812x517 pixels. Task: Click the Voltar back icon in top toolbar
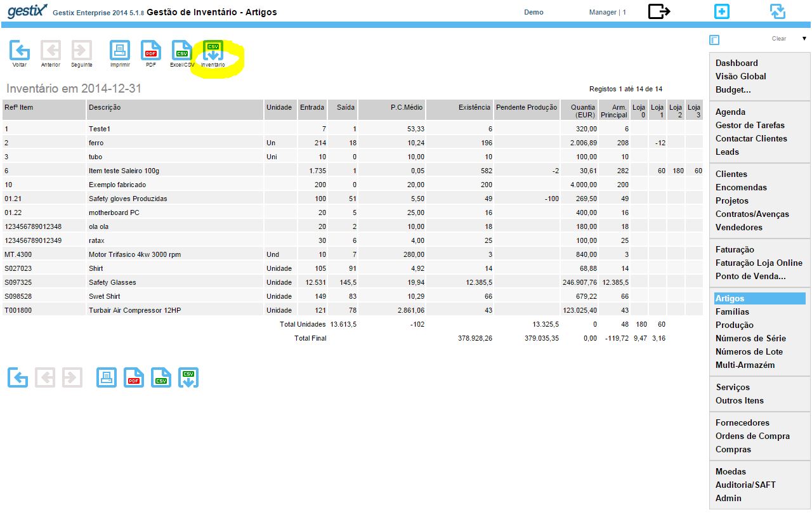(20, 50)
